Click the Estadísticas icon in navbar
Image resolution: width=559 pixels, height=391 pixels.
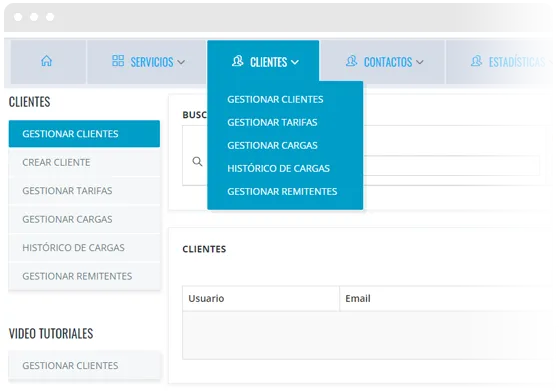[476, 61]
